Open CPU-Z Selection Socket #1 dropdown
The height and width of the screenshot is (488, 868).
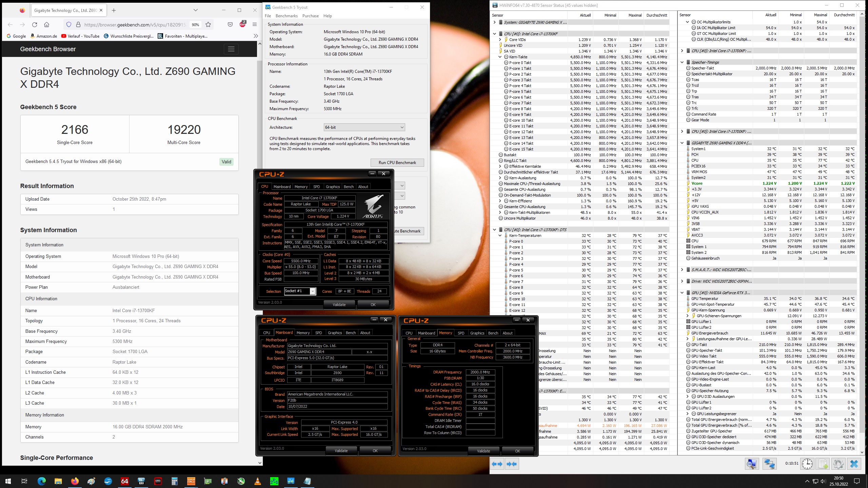[300, 291]
